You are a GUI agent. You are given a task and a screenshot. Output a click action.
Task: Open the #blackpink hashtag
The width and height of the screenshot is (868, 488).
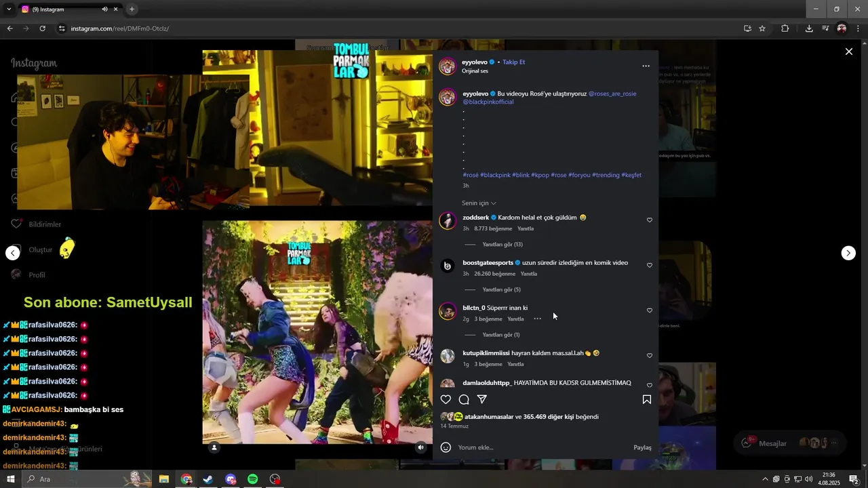495,175
